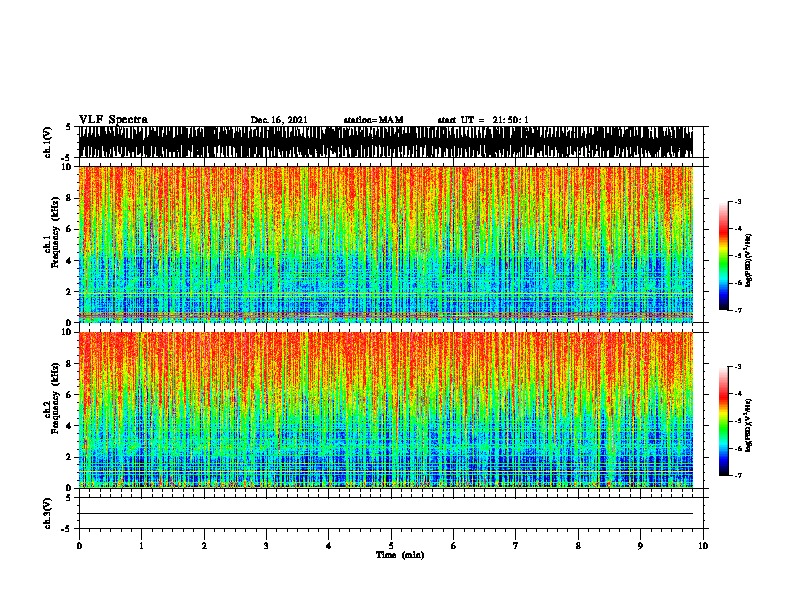Screen dimensions: 792x612
Task: Click the '8' kHz tick on ch.1 spectrogram
Action: 70,198
